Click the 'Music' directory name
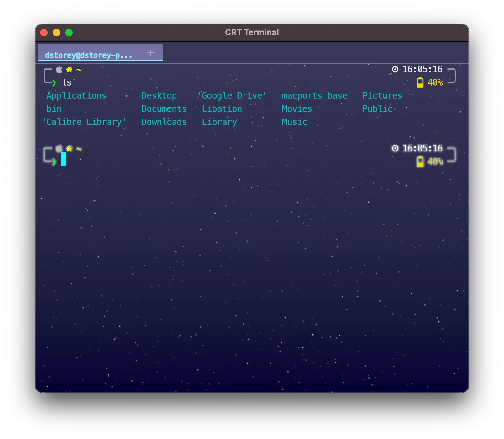 (294, 122)
